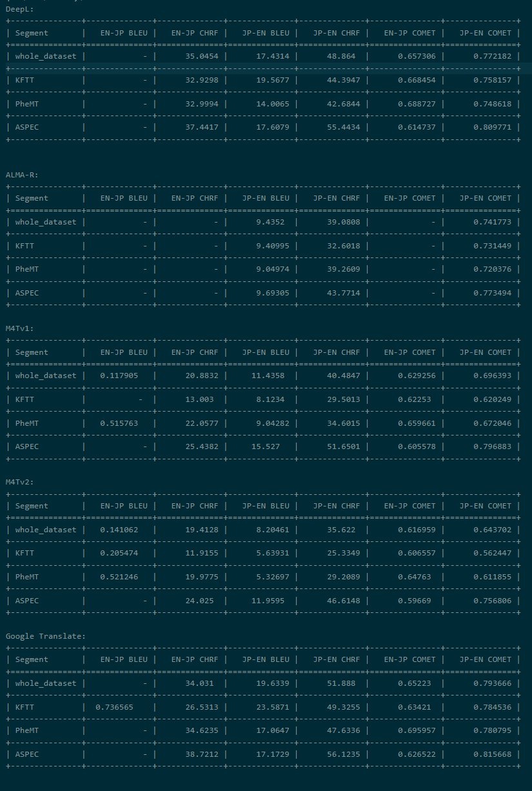Click the 'M4Tv1:' section heading

coord(20,328)
